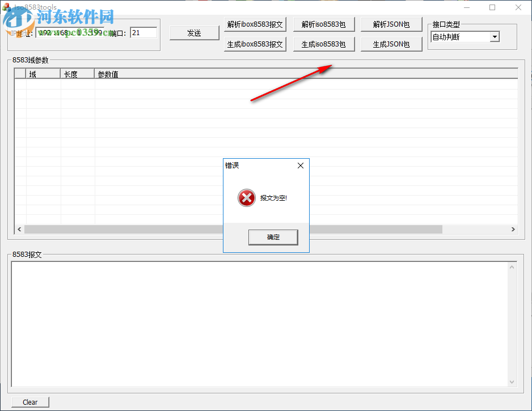This screenshot has width=532, height=411.
Task: Click the 解析ibox8583报文 button
Action: (x=255, y=24)
